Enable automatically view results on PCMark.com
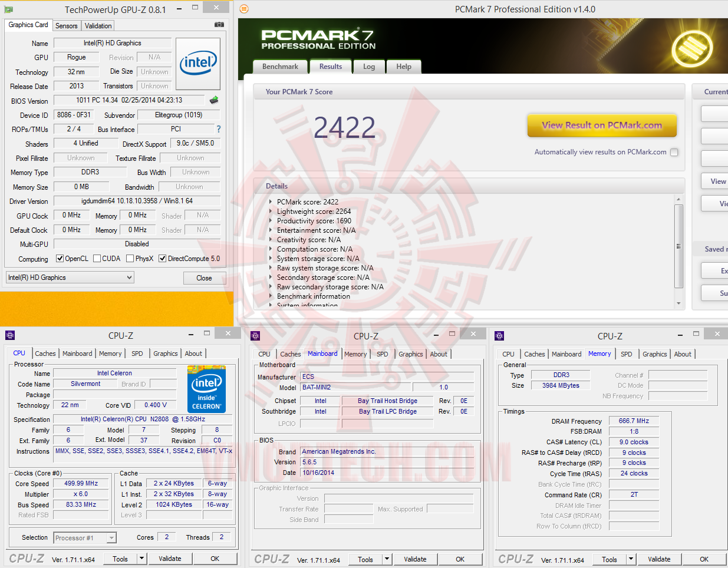This screenshot has height=568, width=728. (674, 152)
